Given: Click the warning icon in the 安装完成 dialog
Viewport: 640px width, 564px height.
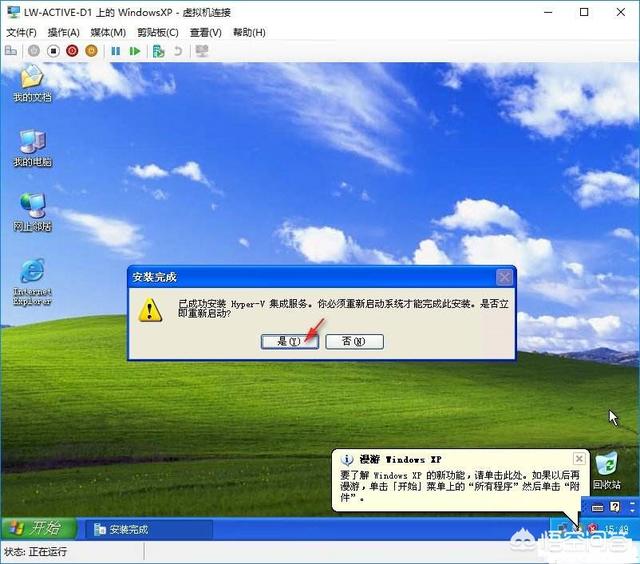Looking at the screenshot, I should [150, 310].
